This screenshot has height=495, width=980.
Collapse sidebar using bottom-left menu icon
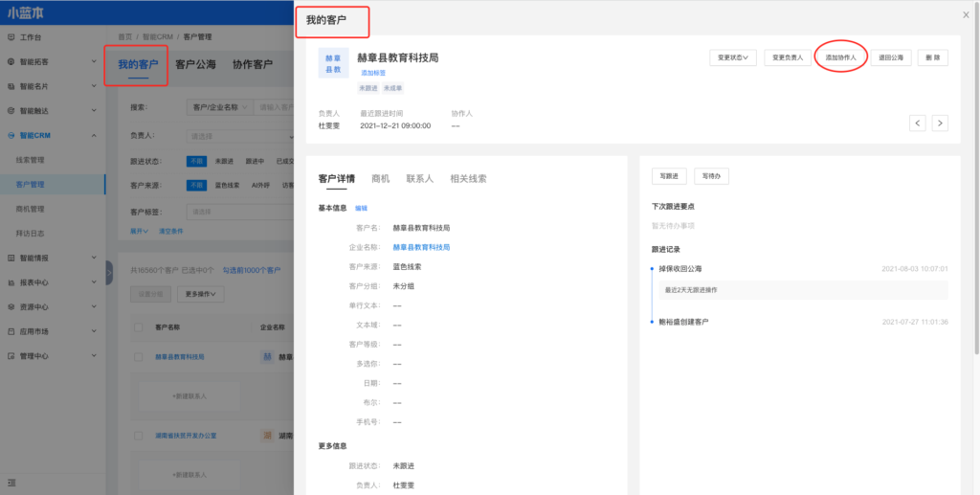[11, 478]
